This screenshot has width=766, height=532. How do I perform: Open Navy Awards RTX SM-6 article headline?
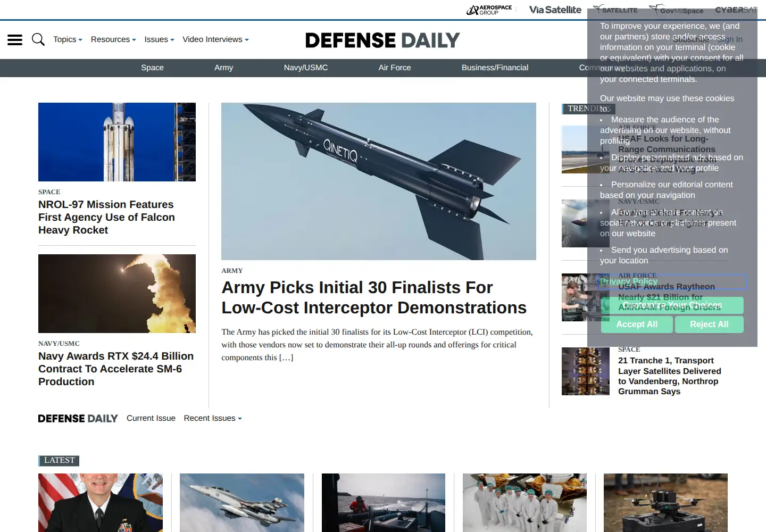116,369
